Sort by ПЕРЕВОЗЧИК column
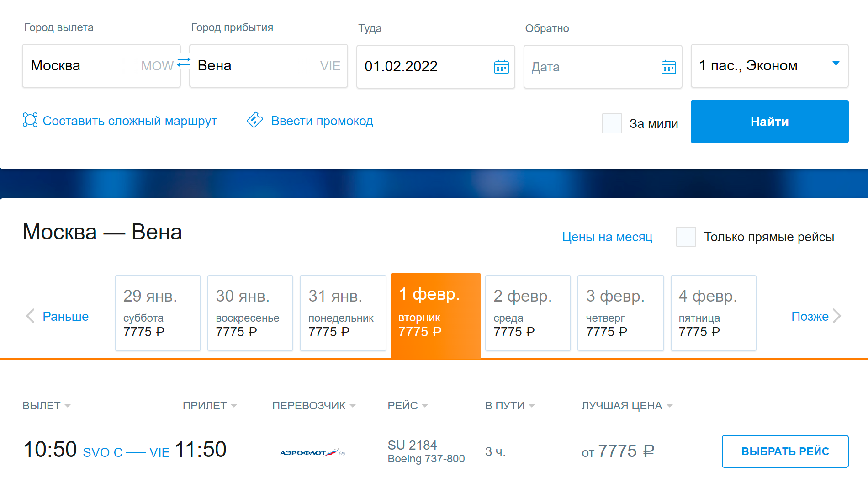 [x=314, y=406]
